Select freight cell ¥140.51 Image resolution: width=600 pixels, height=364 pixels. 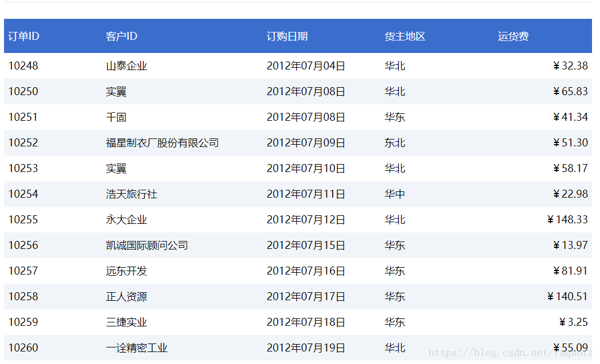[x=568, y=296]
